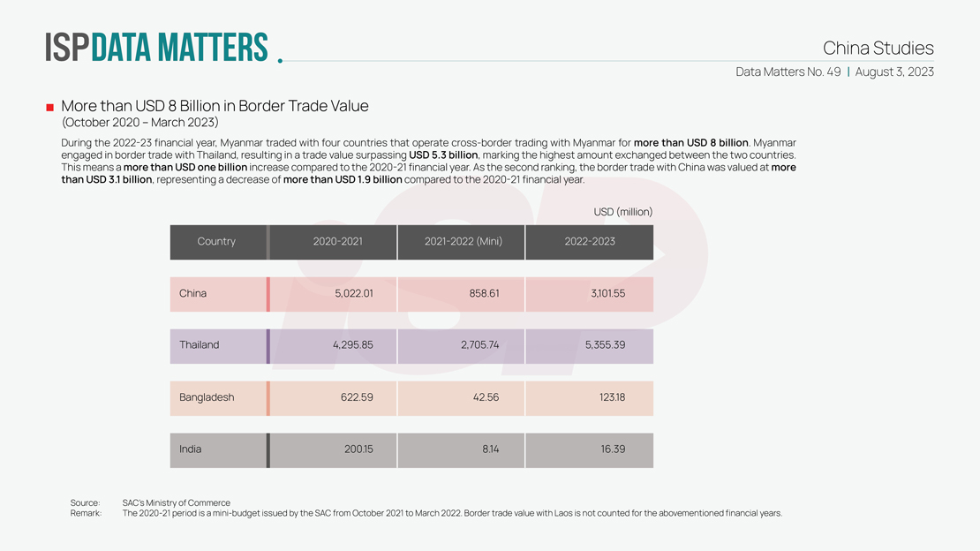Click the SAC's Ministry of Commerce source text
This screenshot has width=980, height=551.
pos(176,502)
